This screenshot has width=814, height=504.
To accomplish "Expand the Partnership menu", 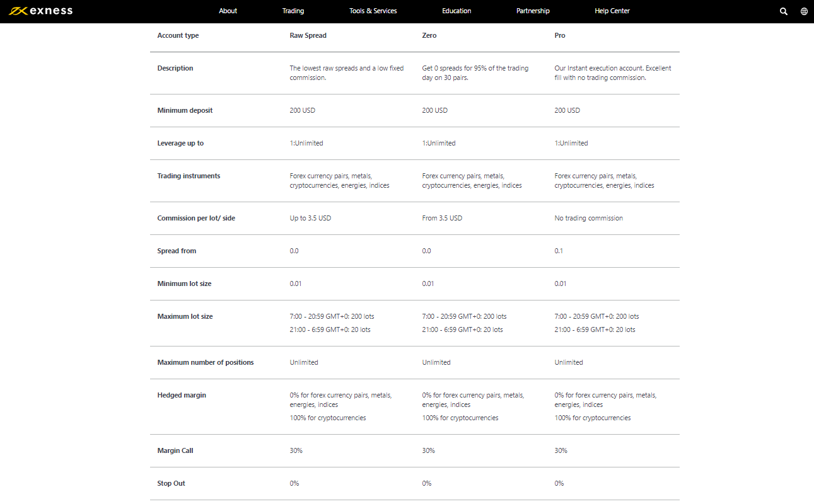I will click(533, 11).
